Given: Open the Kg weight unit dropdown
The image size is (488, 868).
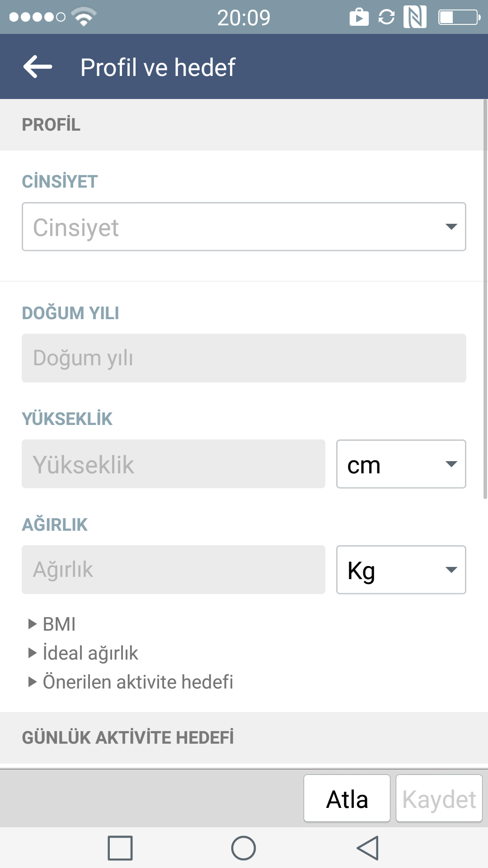Looking at the screenshot, I should 401,570.
